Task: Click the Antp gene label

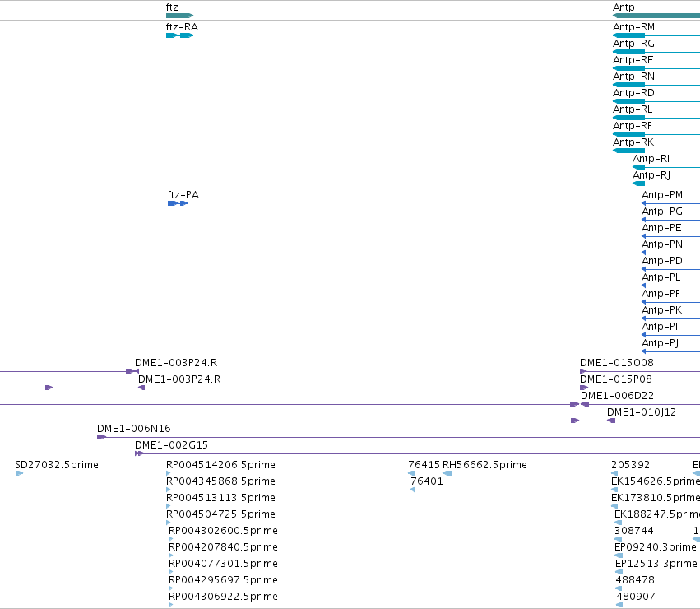Action: (624, 7)
